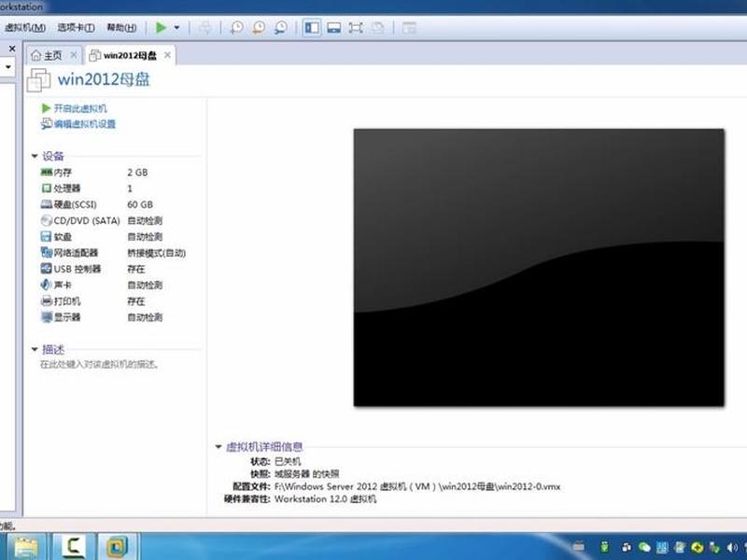The image size is (747, 560).
Task: Close the 主页 tab
Action: click(74, 55)
